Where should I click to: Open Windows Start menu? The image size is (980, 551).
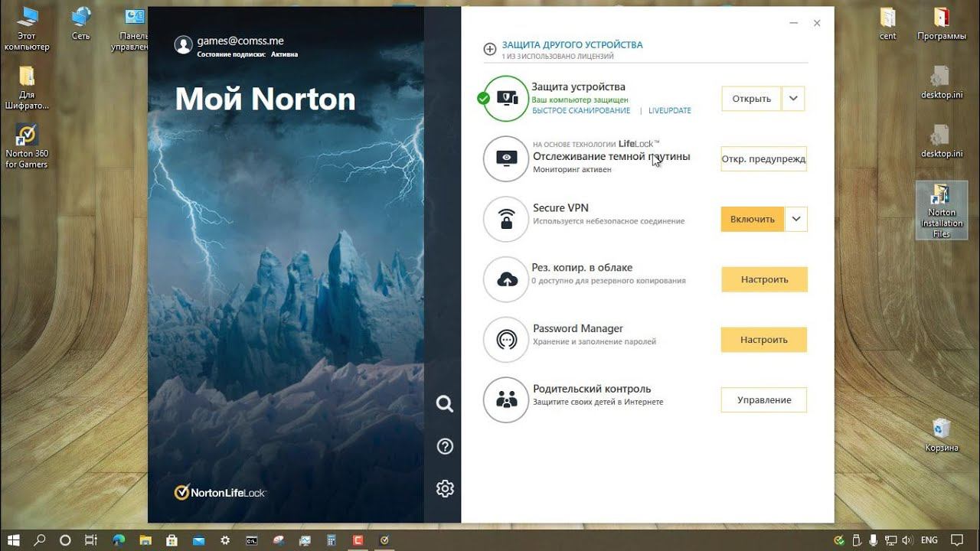13,540
